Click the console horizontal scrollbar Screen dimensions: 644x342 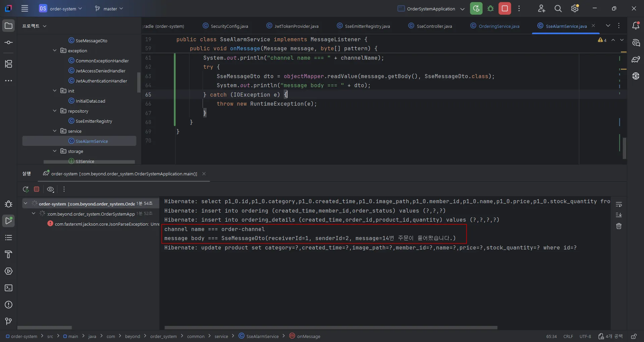[x=331, y=328]
